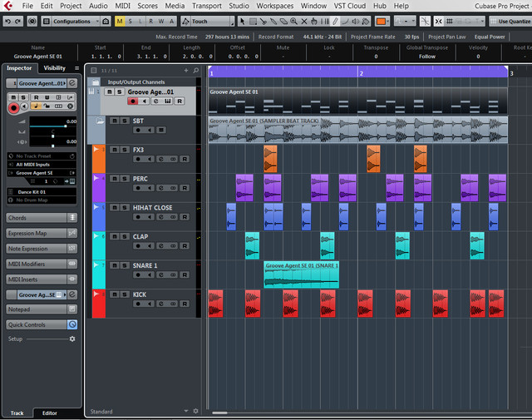Switch to the Visibility tab

tap(54, 68)
